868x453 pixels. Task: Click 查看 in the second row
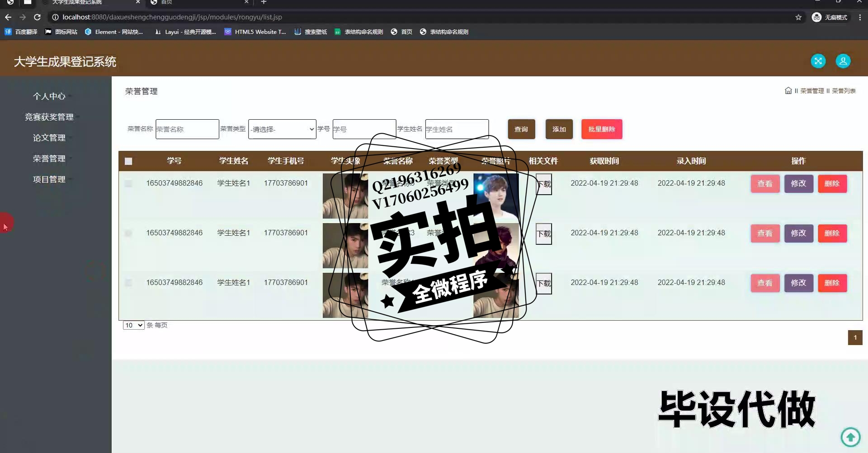765,234
